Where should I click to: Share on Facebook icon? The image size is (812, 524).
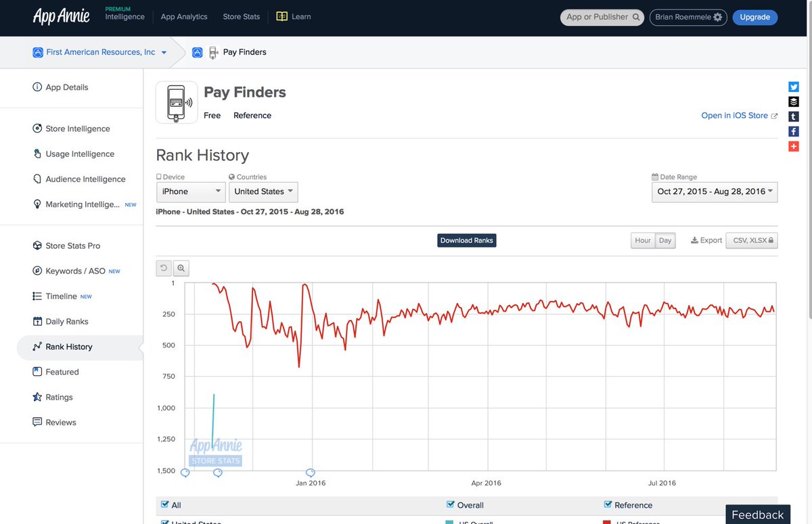coord(794,131)
